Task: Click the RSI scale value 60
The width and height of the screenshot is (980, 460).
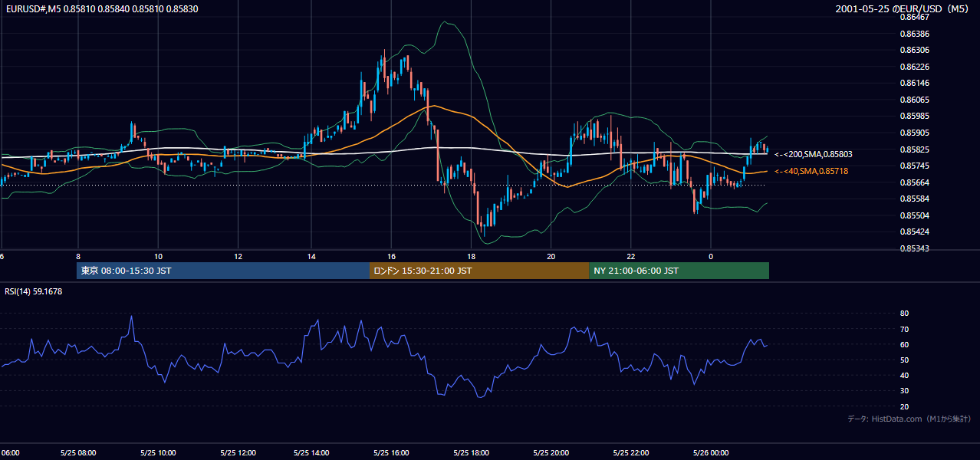Action: [904, 344]
